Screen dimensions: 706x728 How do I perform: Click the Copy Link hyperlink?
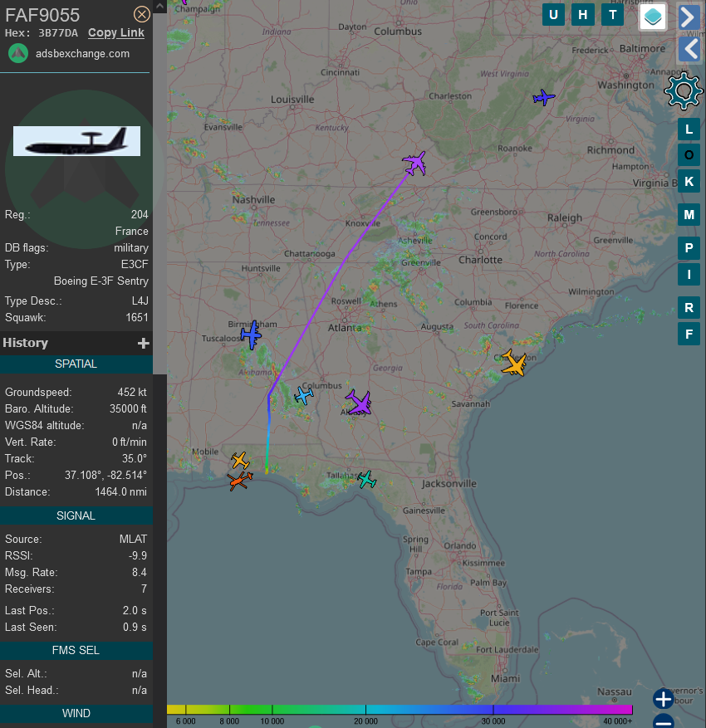pos(116,33)
